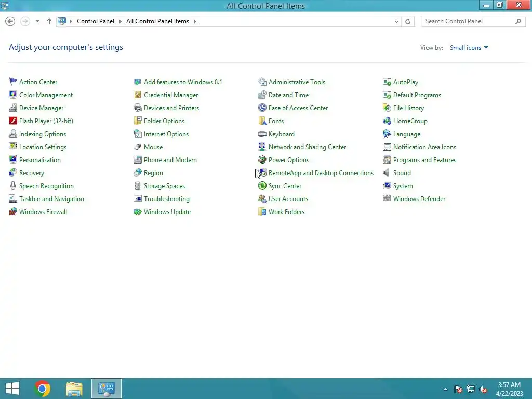The height and width of the screenshot is (399, 532).
Task: Open the File History link
Action: (x=408, y=108)
